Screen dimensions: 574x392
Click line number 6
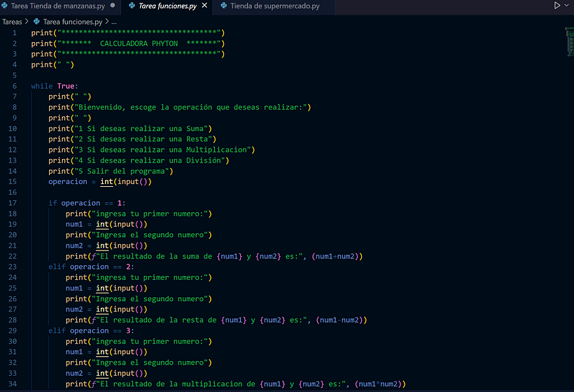click(x=14, y=86)
